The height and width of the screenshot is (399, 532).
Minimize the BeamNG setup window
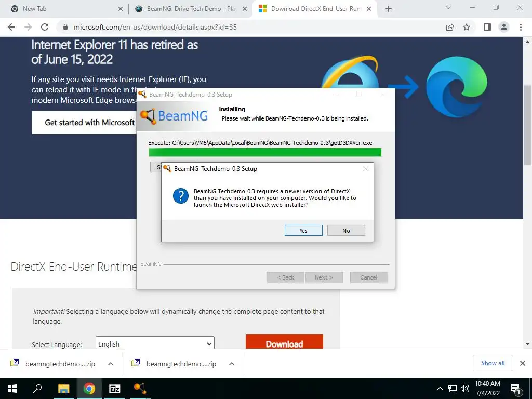point(336,95)
